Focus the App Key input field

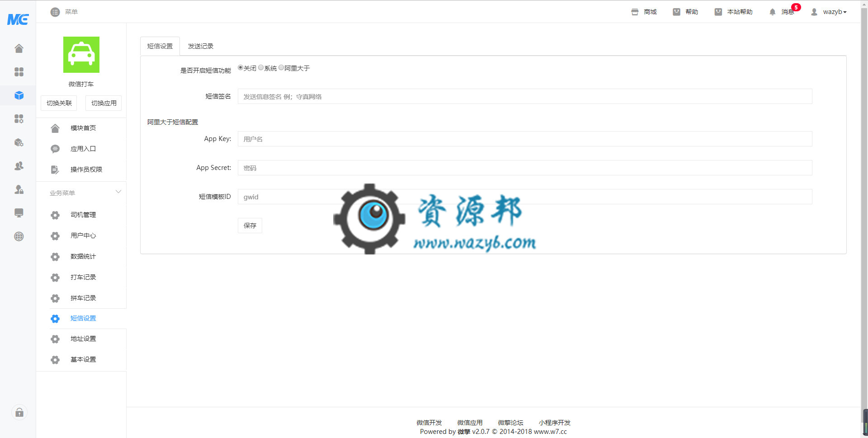(525, 139)
